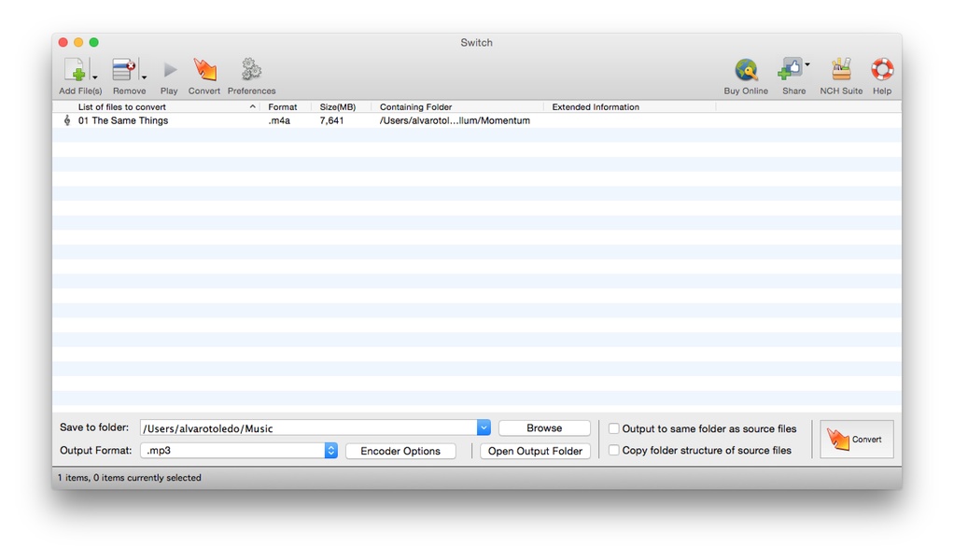Select the file 01 The Same Things

pos(123,120)
